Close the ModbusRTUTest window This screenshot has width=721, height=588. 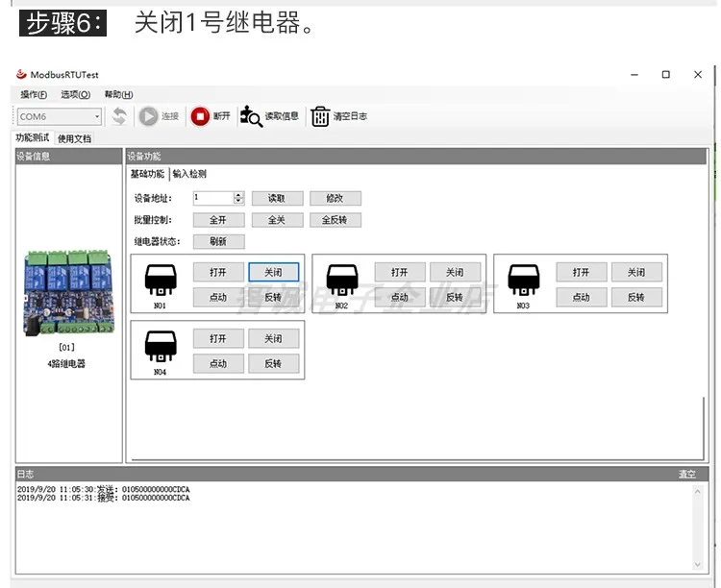point(698,75)
